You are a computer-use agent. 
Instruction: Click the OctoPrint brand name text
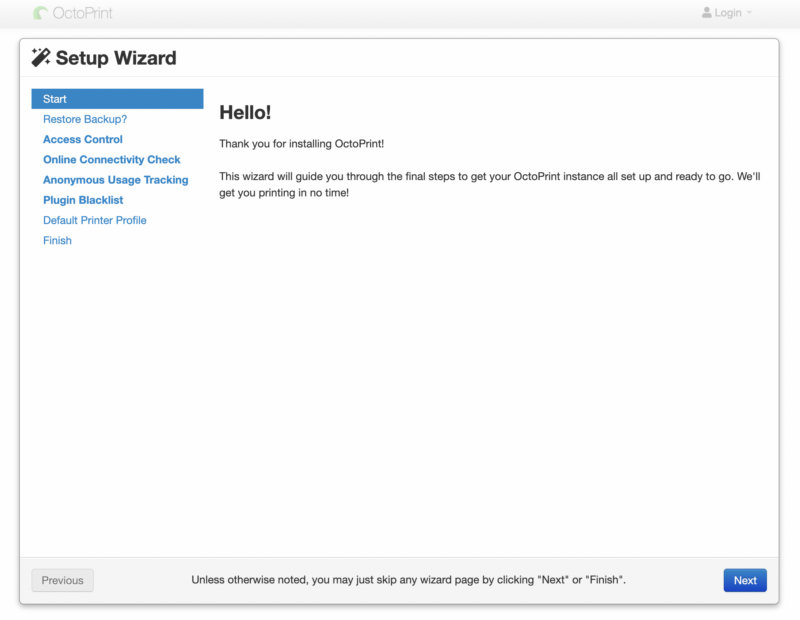84,13
